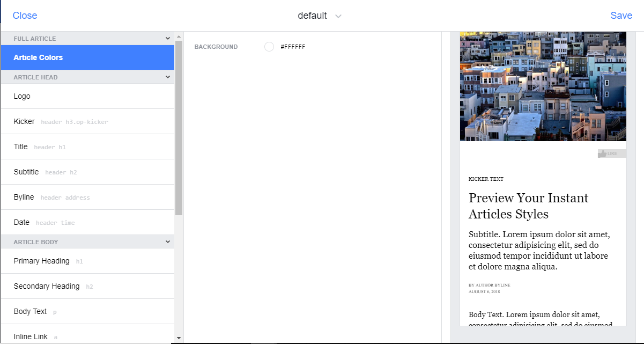Save the current article style
This screenshot has height=344, width=644.
621,16
